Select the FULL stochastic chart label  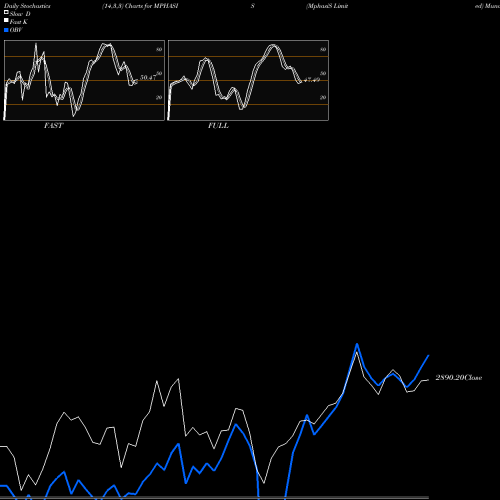(218, 126)
